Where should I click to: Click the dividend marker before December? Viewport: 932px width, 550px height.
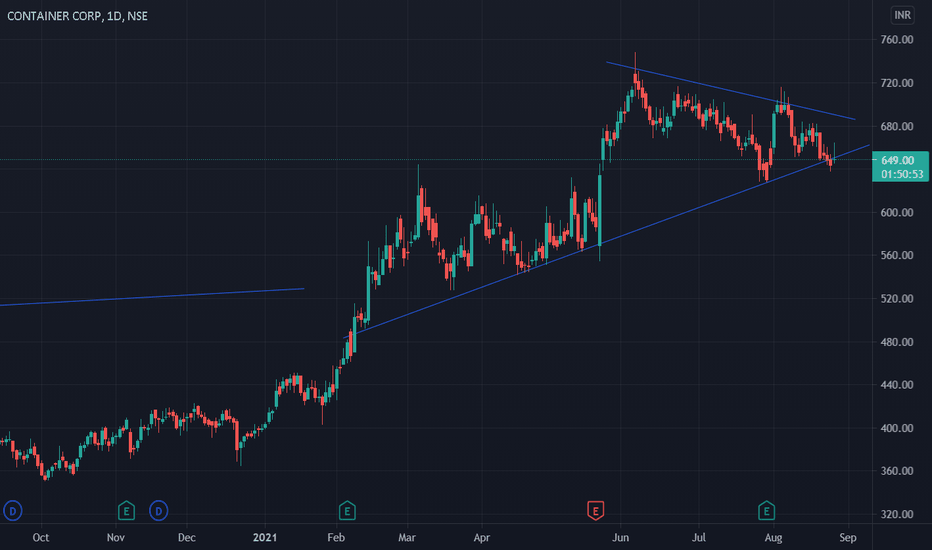(x=158, y=511)
